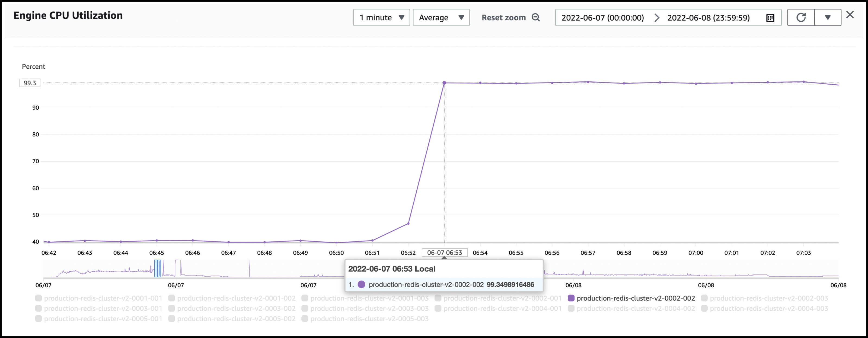Toggle legend production-redis-cluster-v2-0001-003
The width and height of the screenshot is (868, 338).
point(365,298)
